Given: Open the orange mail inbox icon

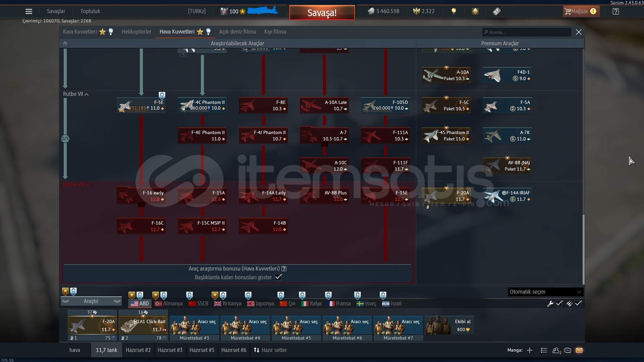Looking at the screenshot, I should 579,350.
